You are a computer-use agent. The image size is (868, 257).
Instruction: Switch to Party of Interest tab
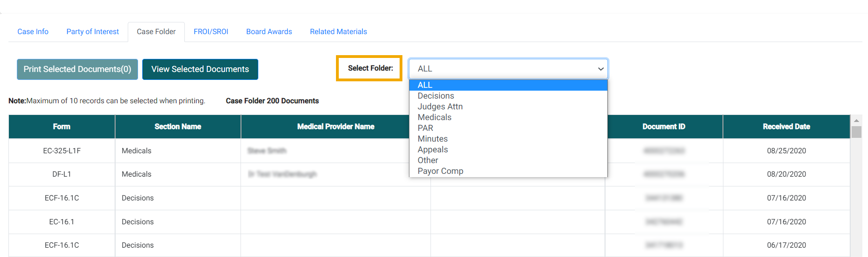(x=93, y=32)
